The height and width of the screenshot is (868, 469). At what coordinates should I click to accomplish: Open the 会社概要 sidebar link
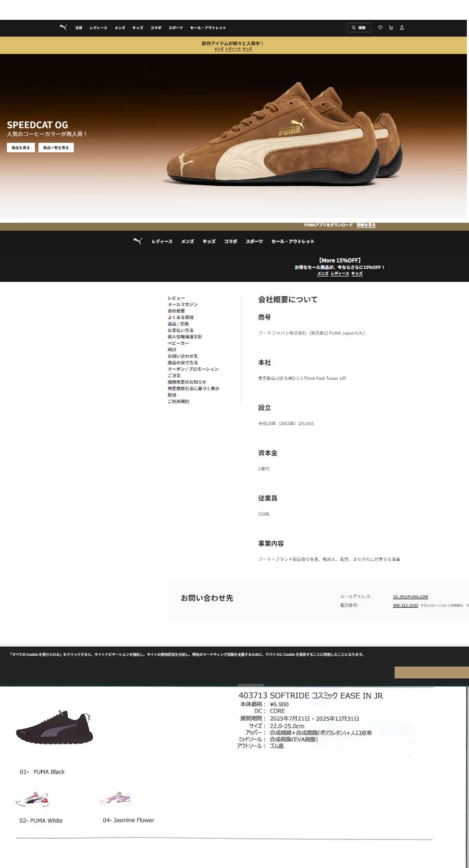(x=176, y=311)
